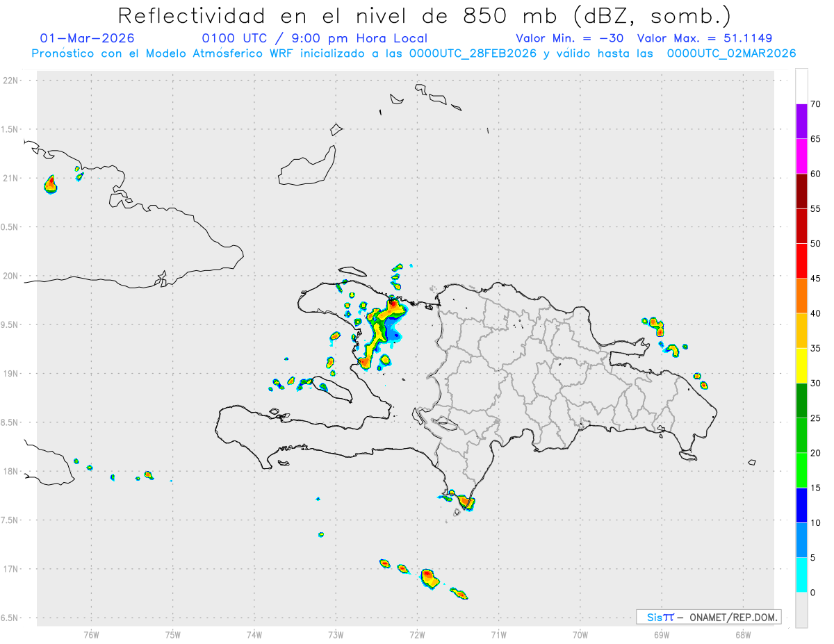
Task: Pick the cyan 0–5 dBZ color bar segment
Action: pos(801,575)
